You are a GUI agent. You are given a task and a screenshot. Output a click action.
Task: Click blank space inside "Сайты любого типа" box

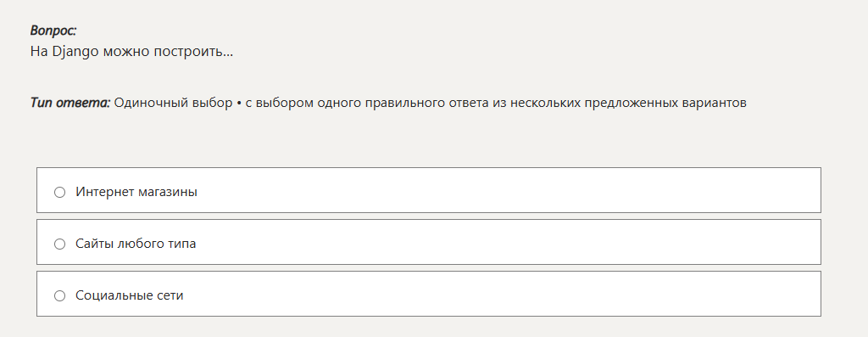pyautogui.click(x=498, y=242)
